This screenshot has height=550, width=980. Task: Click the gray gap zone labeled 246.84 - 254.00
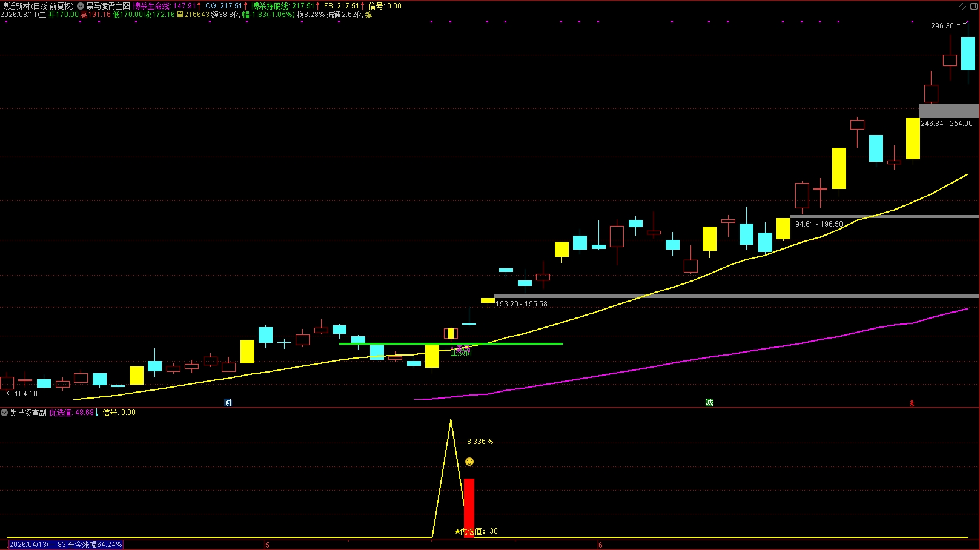(949, 111)
